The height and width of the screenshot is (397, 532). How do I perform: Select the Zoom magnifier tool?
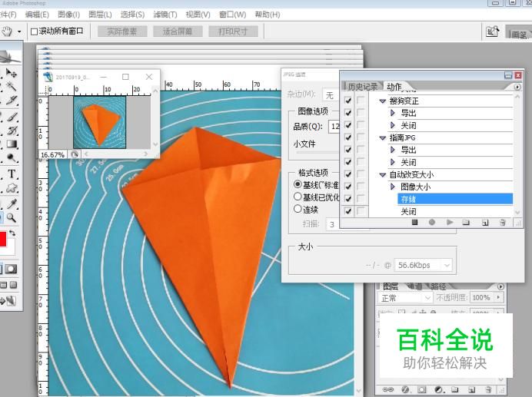click(12, 217)
